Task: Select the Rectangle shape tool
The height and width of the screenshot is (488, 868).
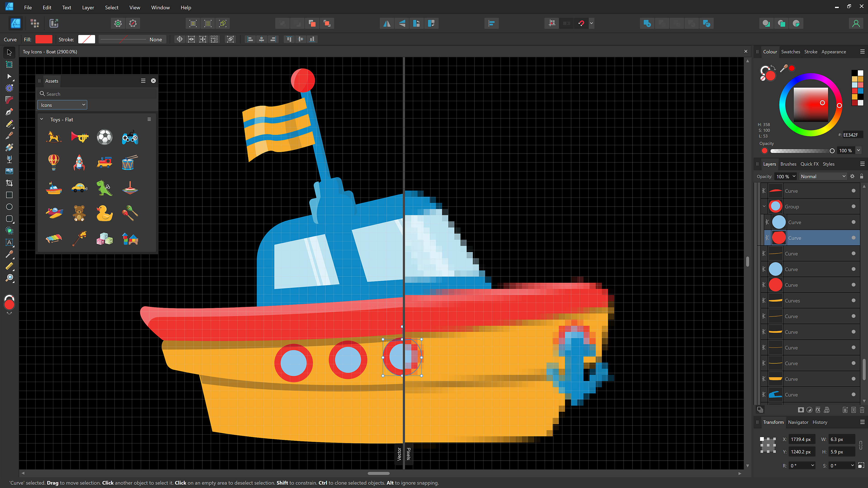Action: pyautogui.click(x=9, y=195)
